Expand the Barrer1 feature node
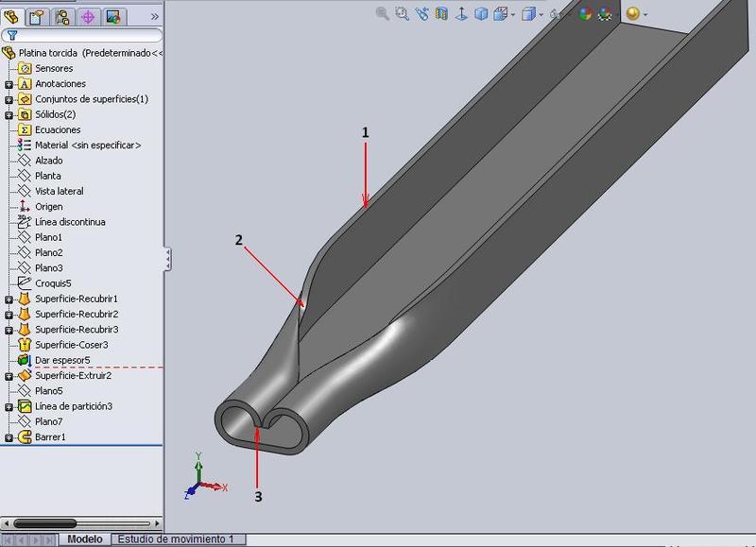Viewport: 756px width, 547px height. 9,437
